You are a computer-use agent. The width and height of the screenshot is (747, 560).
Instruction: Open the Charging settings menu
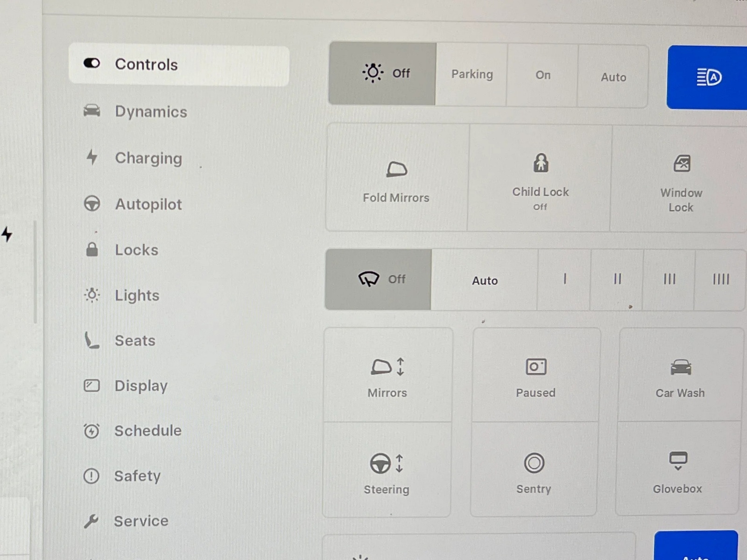point(148,158)
